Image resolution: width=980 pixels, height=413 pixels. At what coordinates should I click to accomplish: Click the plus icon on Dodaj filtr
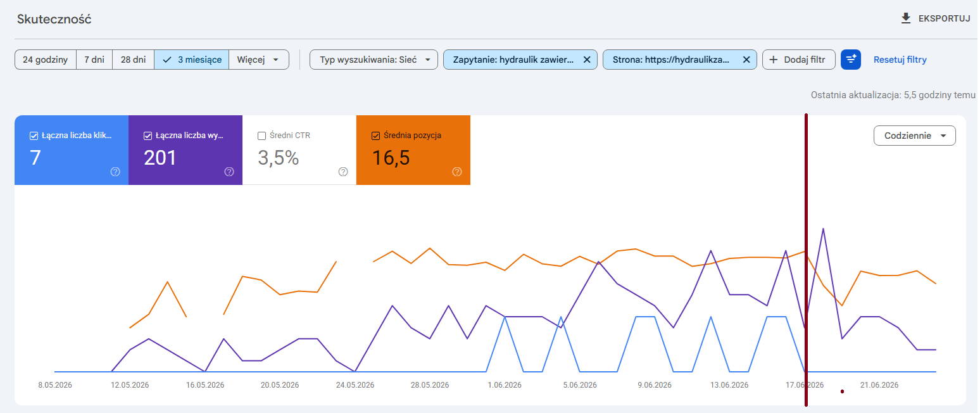pos(773,60)
